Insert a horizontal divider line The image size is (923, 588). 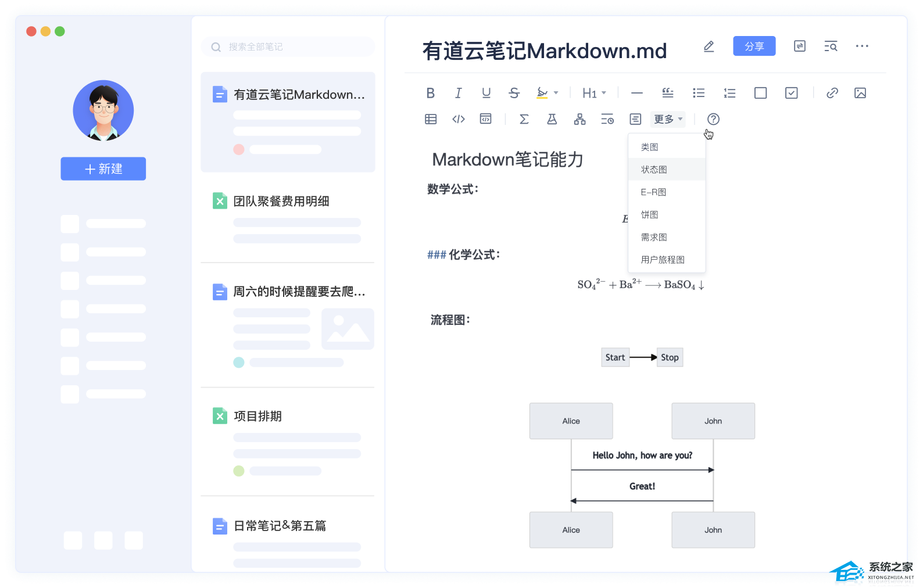click(x=637, y=93)
